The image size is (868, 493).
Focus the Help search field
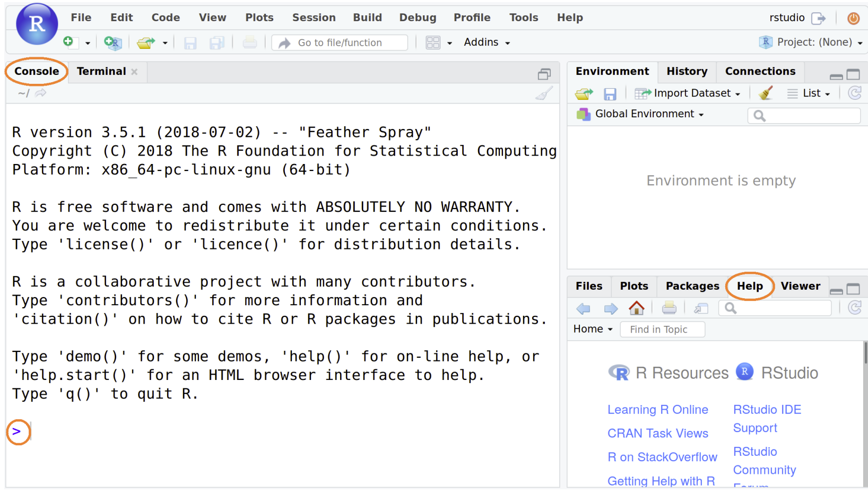coord(775,308)
